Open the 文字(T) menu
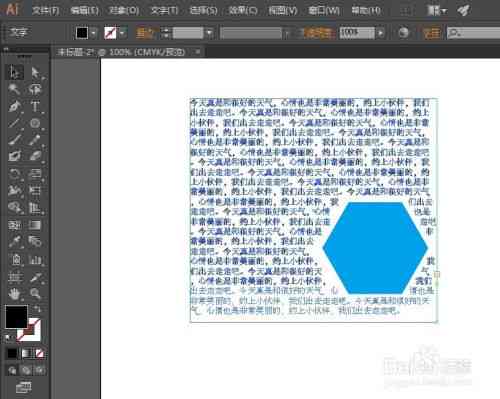500x399 pixels. 164,11
